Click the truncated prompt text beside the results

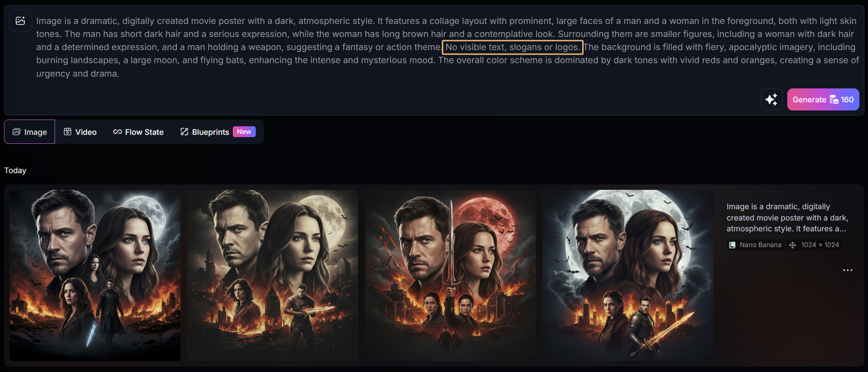tap(787, 218)
